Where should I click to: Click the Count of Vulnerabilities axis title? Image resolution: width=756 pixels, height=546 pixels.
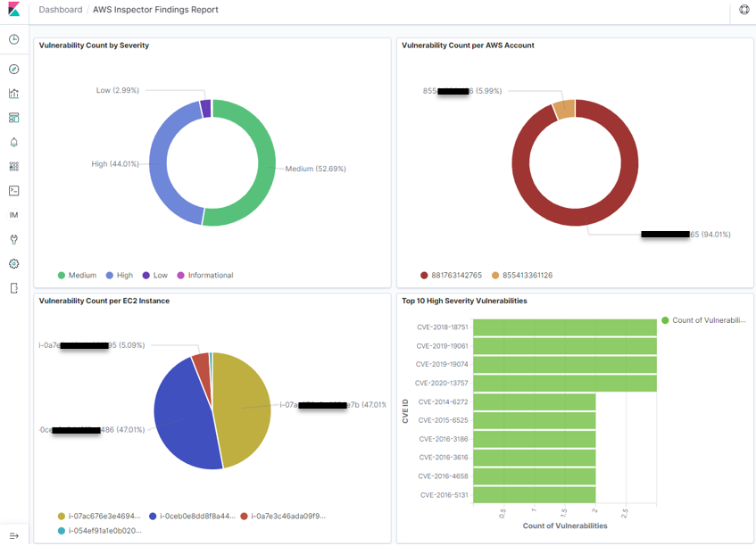[565, 525]
